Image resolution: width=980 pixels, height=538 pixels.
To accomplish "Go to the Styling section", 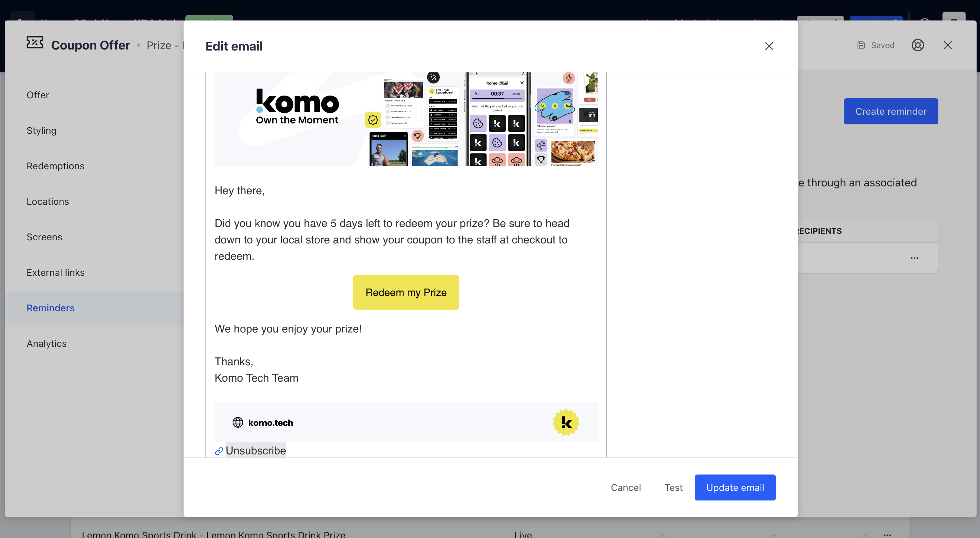I will [x=42, y=130].
